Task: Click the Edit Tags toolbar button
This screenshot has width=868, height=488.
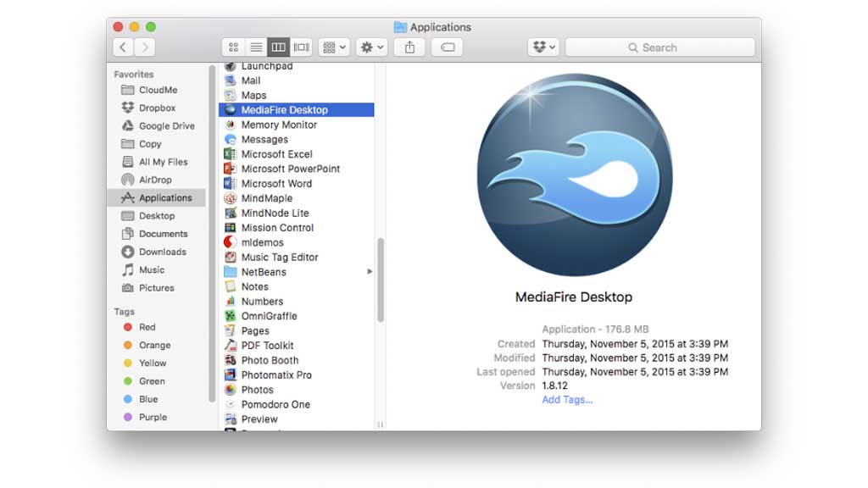Action: pyautogui.click(x=447, y=47)
